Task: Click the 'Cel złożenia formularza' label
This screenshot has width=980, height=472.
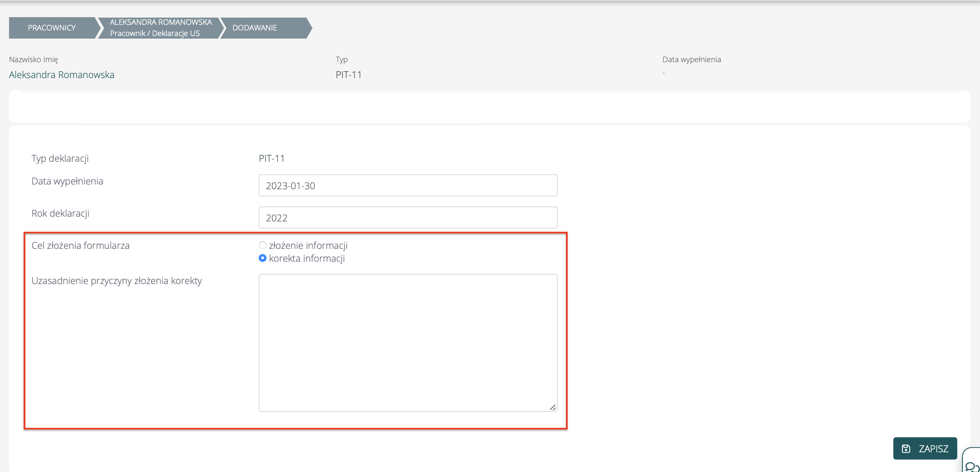Action: [x=81, y=245]
